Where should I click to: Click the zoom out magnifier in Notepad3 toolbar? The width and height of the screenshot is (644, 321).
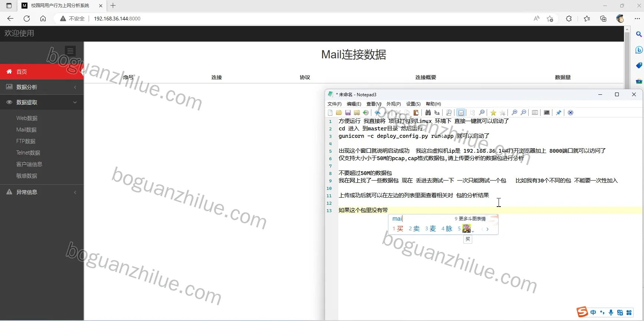[x=523, y=113]
